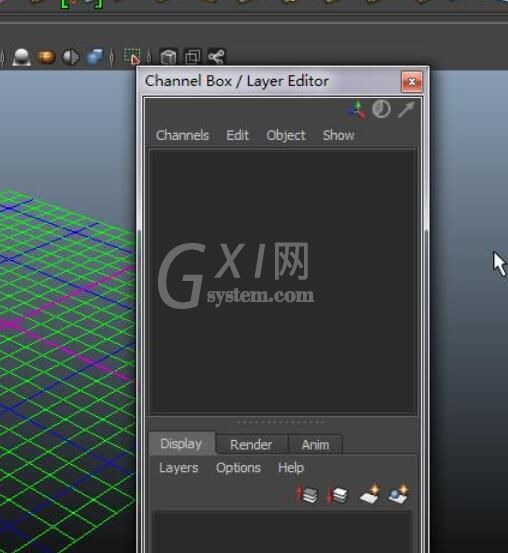Create new layer from selected objects icon
Viewport: 508px width, 553px height.
(398, 494)
